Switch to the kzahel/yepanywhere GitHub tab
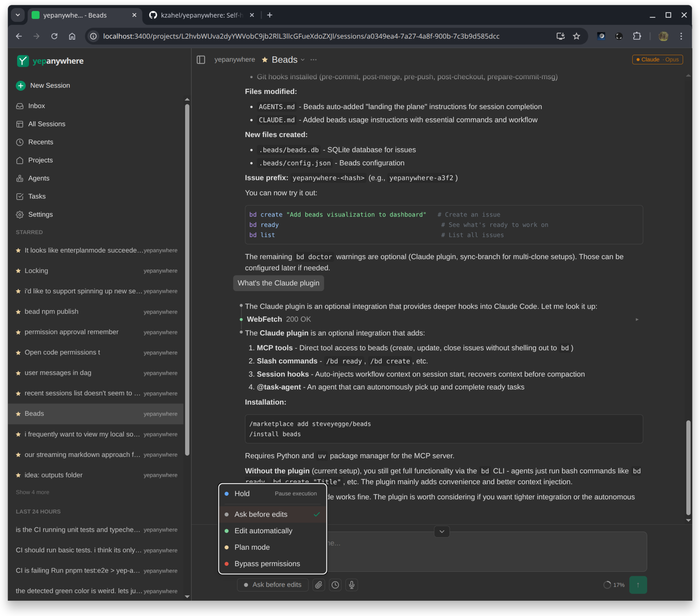The image size is (700, 616). 201,15
